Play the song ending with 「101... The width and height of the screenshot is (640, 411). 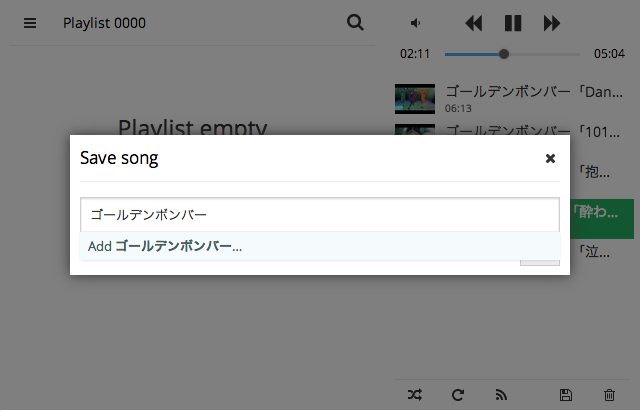(533, 130)
